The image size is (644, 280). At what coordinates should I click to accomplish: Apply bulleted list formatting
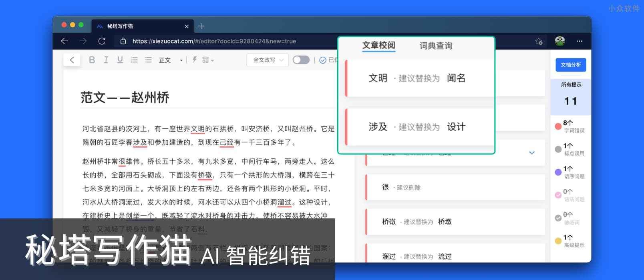coord(148,60)
